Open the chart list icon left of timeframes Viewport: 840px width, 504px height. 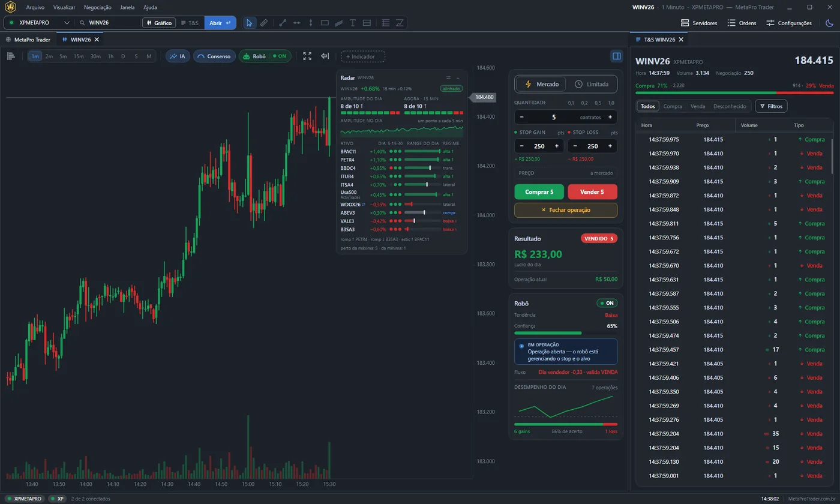11,56
